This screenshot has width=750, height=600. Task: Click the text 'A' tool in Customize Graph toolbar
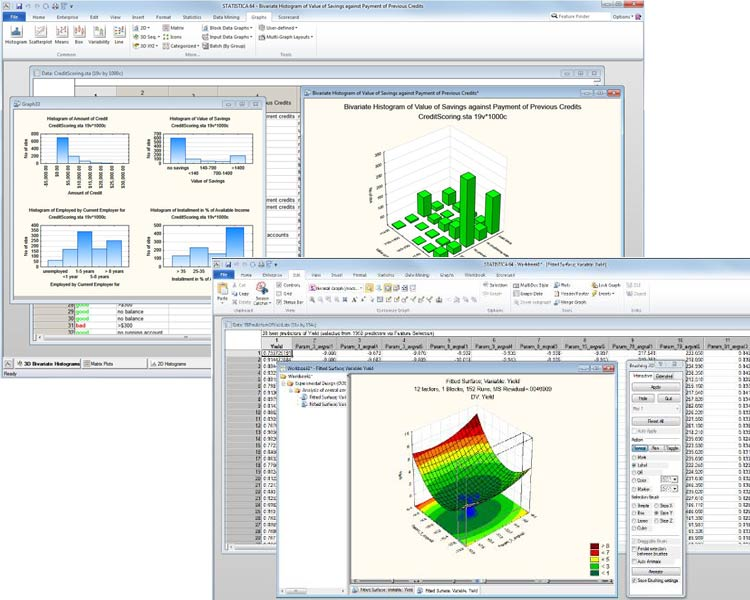354,300
